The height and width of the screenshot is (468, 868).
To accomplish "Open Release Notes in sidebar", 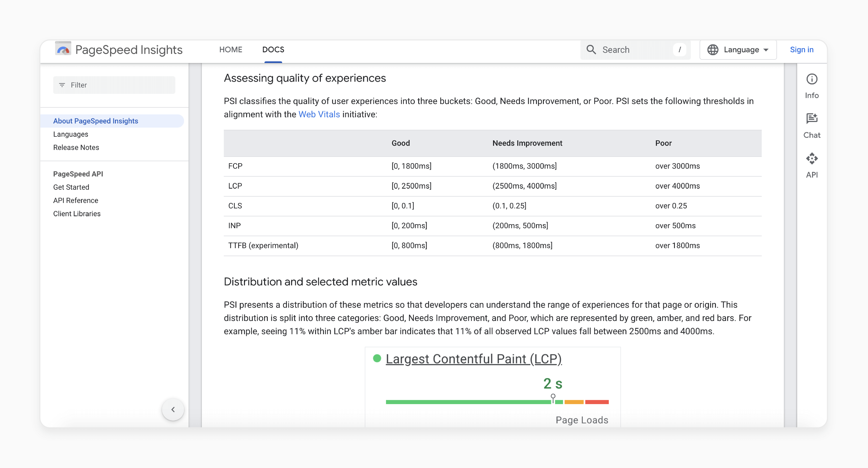I will [76, 147].
